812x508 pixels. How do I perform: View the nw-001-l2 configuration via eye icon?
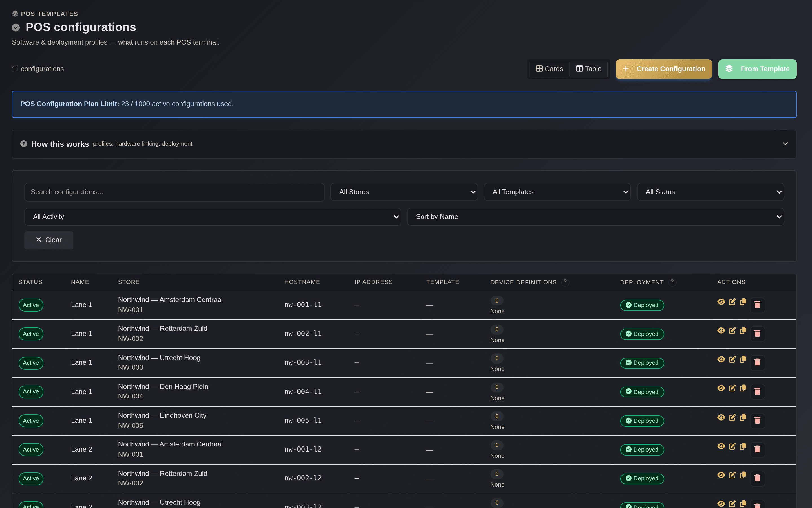(x=721, y=446)
